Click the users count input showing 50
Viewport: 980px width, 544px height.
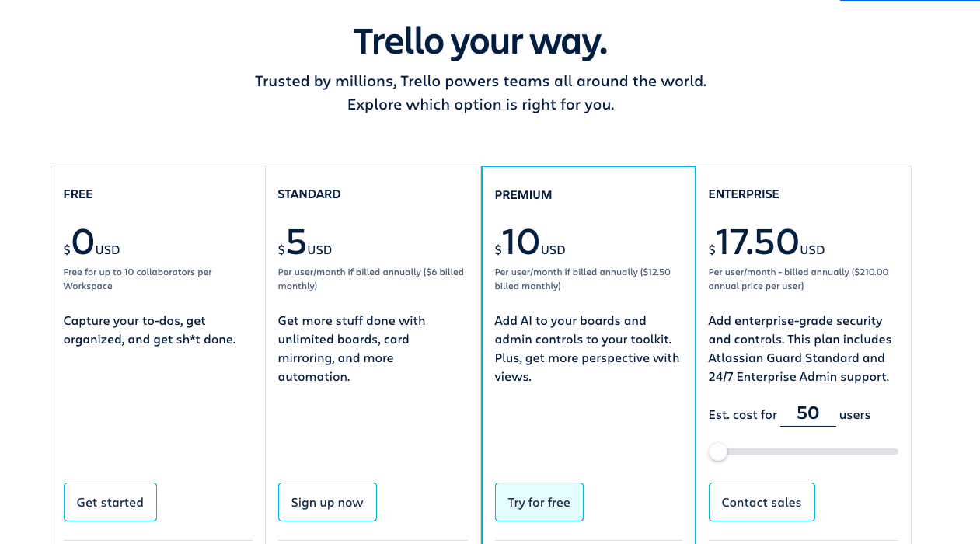[807, 412]
